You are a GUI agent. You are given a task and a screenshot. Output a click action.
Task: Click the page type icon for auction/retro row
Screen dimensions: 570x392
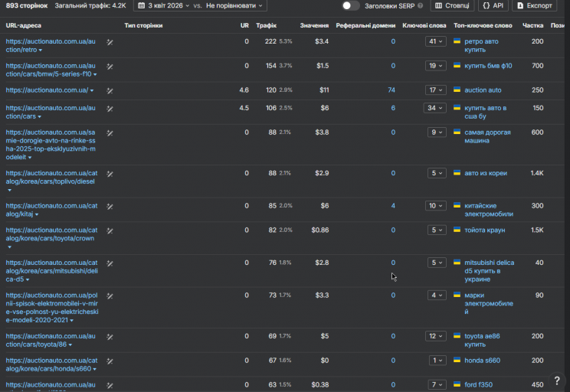click(x=110, y=41)
